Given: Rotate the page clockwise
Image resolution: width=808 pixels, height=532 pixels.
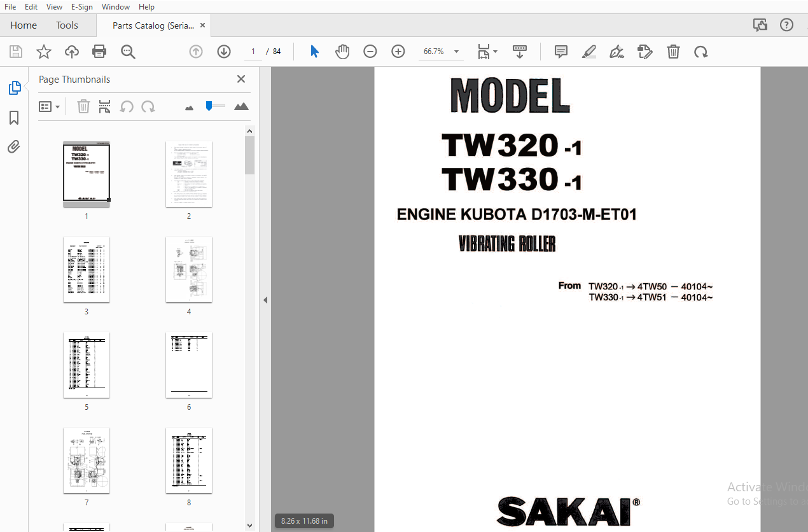Looking at the screenshot, I should coord(701,52).
